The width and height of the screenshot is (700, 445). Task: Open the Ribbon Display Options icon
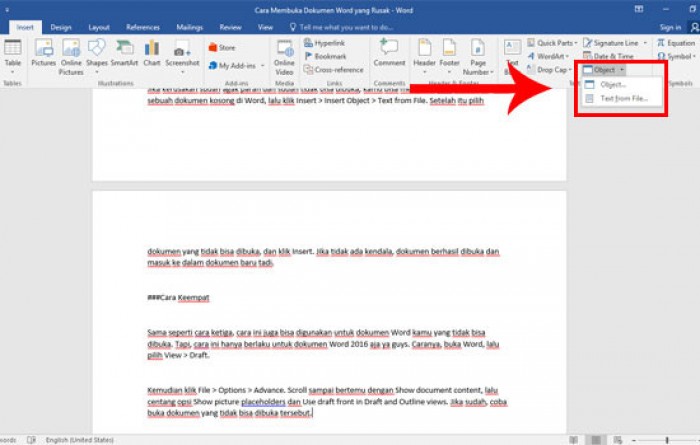639,9
